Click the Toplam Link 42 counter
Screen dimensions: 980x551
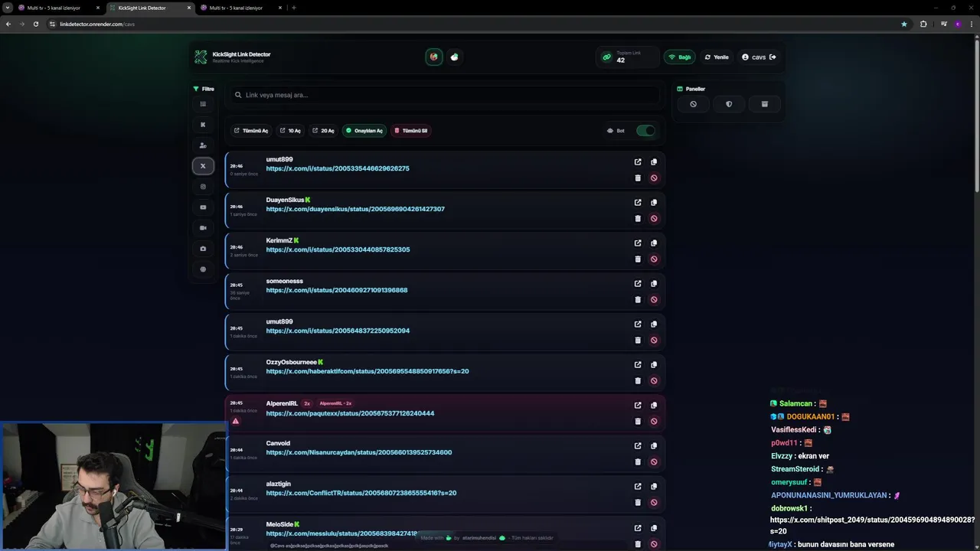[626, 57]
